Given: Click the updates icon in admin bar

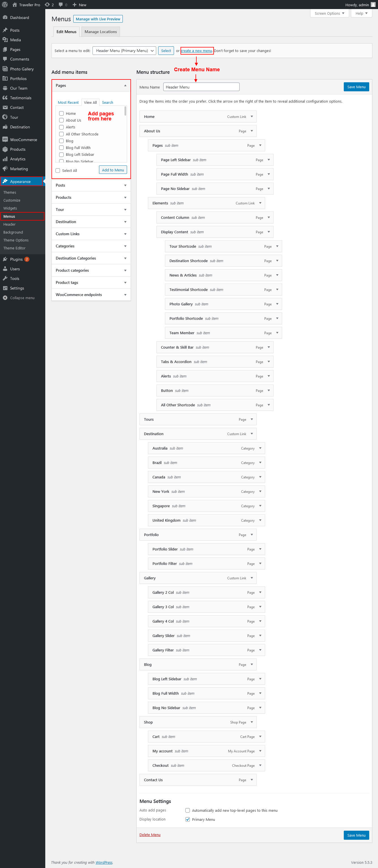Looking at the screenshot, I should [48, 5].
